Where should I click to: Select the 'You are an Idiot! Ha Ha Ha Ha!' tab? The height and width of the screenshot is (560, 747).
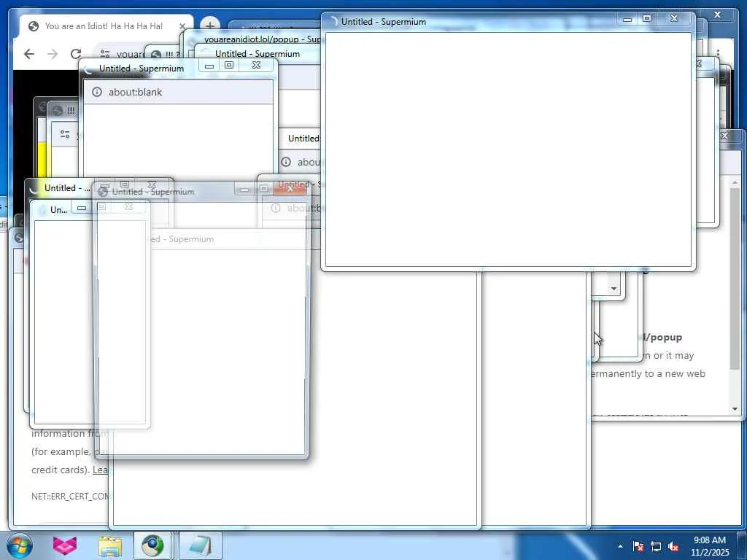click(x=104, y=26)
